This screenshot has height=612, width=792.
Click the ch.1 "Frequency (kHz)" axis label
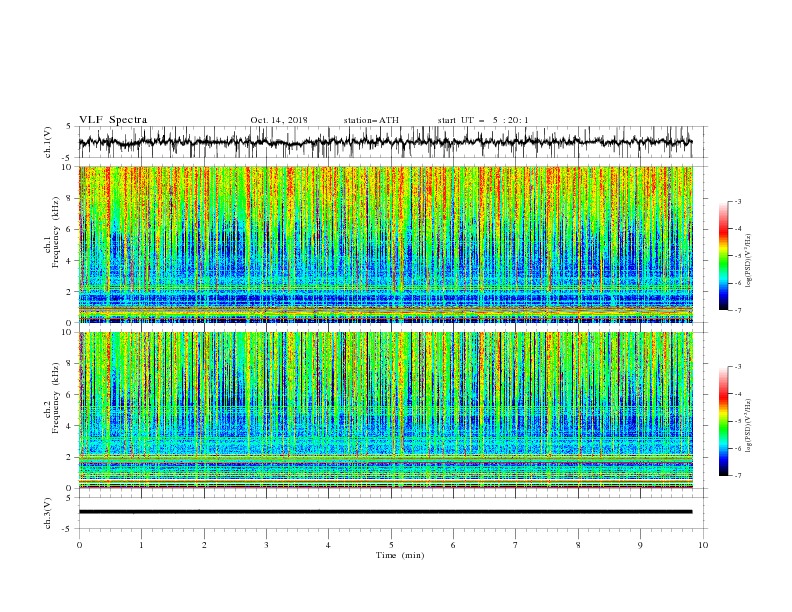55,230
